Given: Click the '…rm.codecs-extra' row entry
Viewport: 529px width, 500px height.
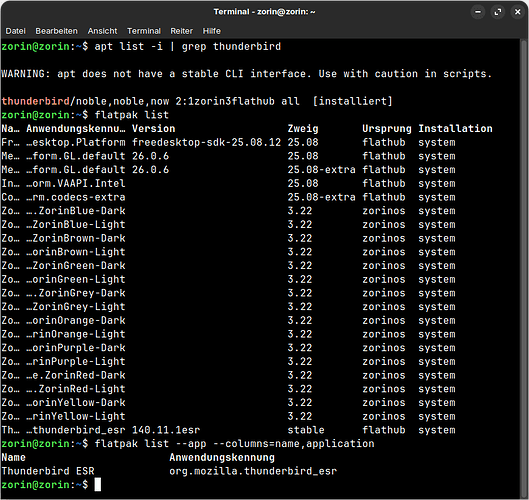Looking at the screenshot, I should tap(76, 197).
